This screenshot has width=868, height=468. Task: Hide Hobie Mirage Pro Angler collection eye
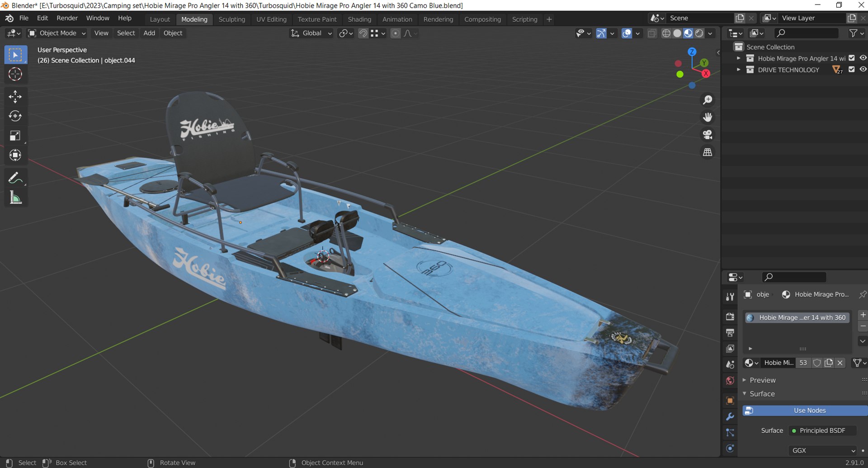(863, 58)
